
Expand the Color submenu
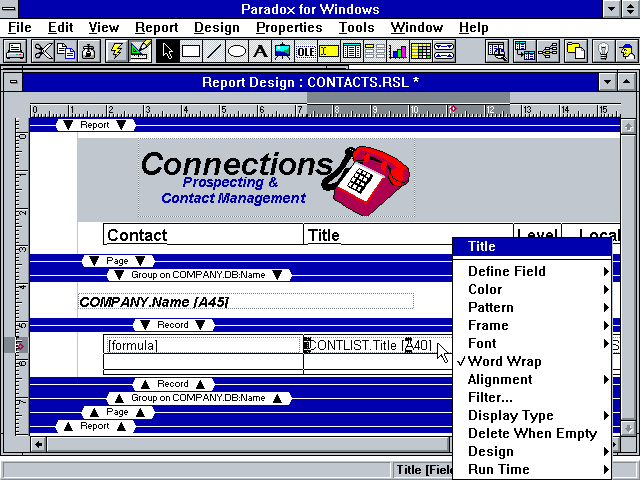point(531,289)
